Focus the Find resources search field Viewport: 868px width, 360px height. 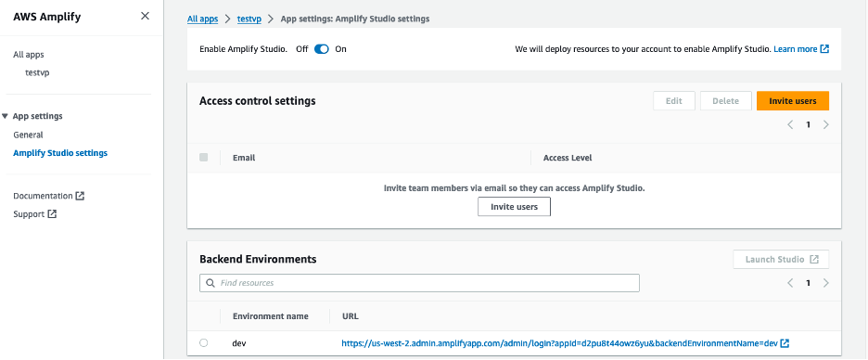point(419,283)
